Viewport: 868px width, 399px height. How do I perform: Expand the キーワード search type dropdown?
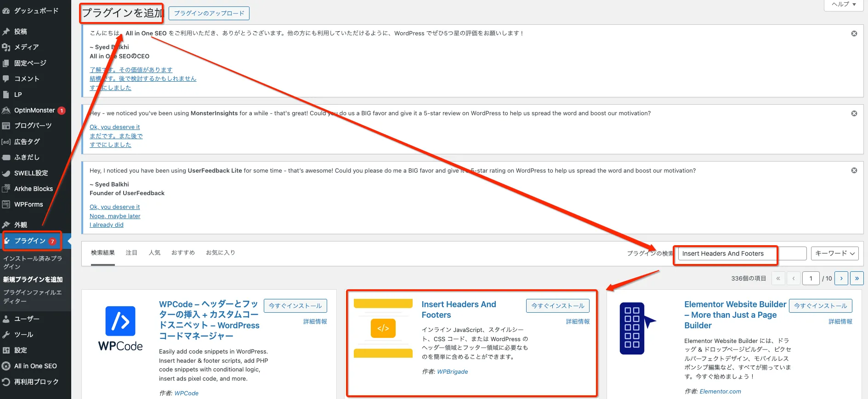tap(834, 253)
